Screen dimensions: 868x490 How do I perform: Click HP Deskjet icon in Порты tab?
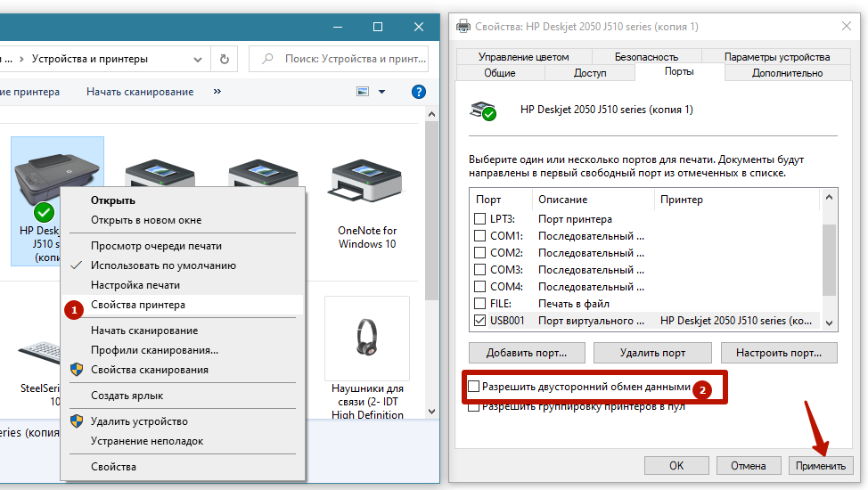[483, 110]
